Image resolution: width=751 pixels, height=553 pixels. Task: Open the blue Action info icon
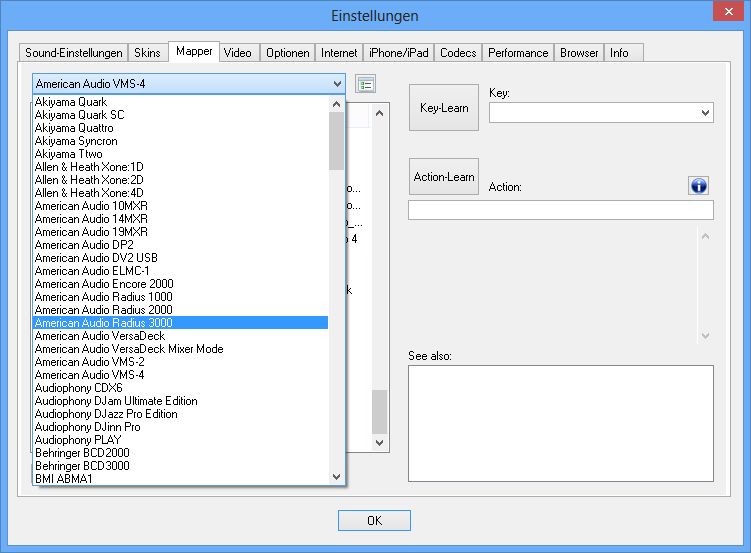tap(698, 185)
